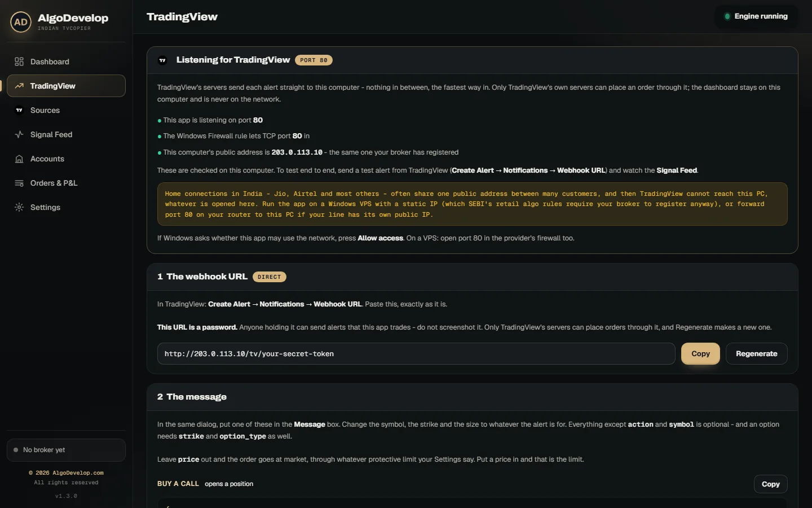Image resolution: width=812 pixels, height=508 pixels.
Task: Copy the webhook URL
Action: click(700, 354)
